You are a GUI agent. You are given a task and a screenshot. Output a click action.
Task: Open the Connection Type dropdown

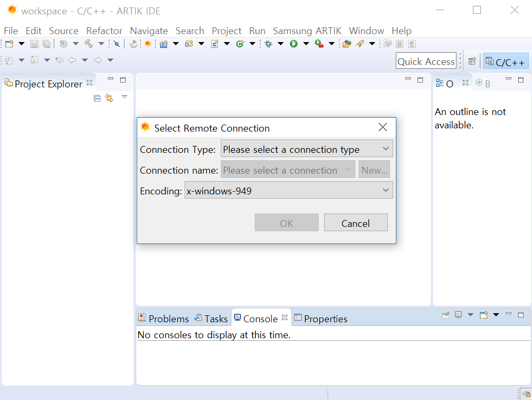click(307, 149)
